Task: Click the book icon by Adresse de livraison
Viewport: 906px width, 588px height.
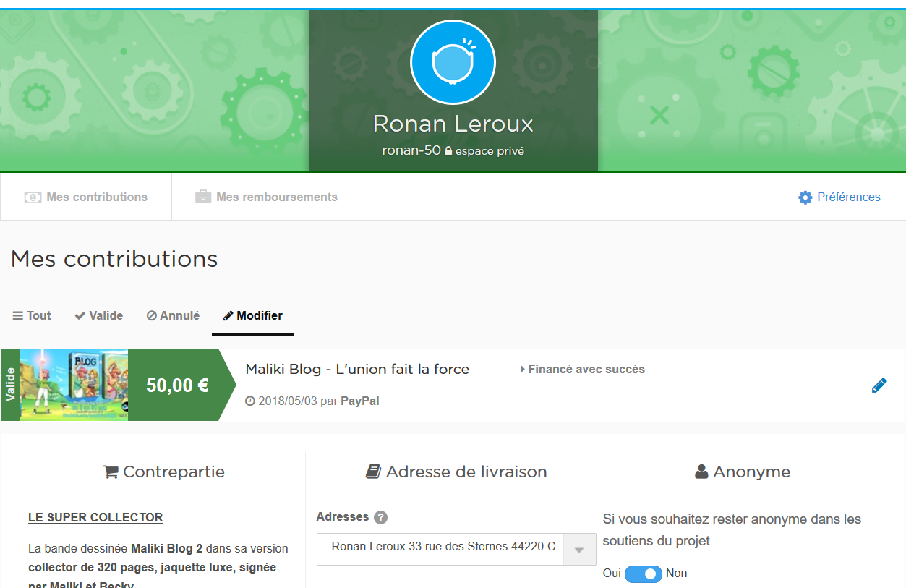Action: click(x=373, y=472)
